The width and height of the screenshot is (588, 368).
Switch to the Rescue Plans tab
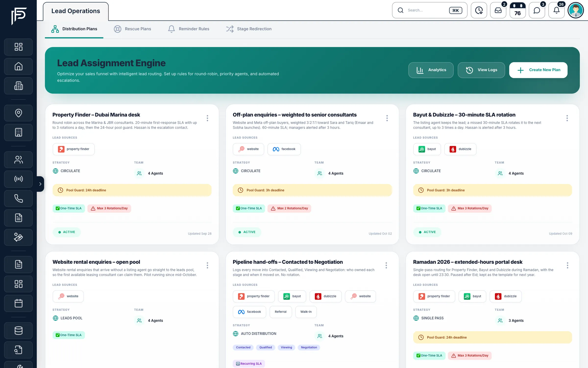(132, 29)
